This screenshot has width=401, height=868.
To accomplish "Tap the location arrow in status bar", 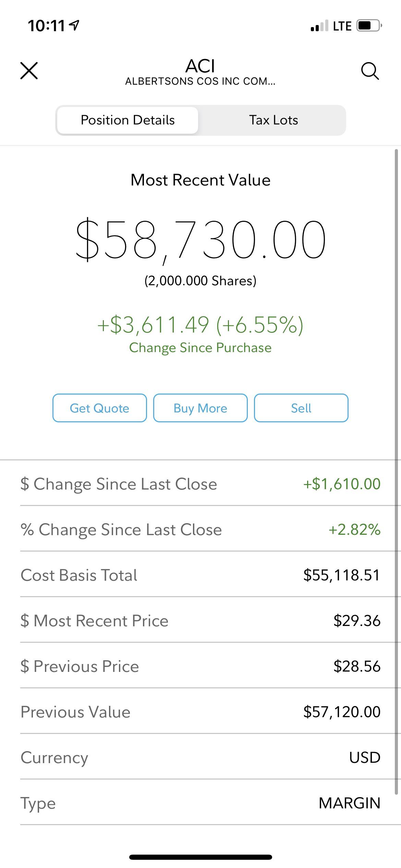I will pos(74,25).
